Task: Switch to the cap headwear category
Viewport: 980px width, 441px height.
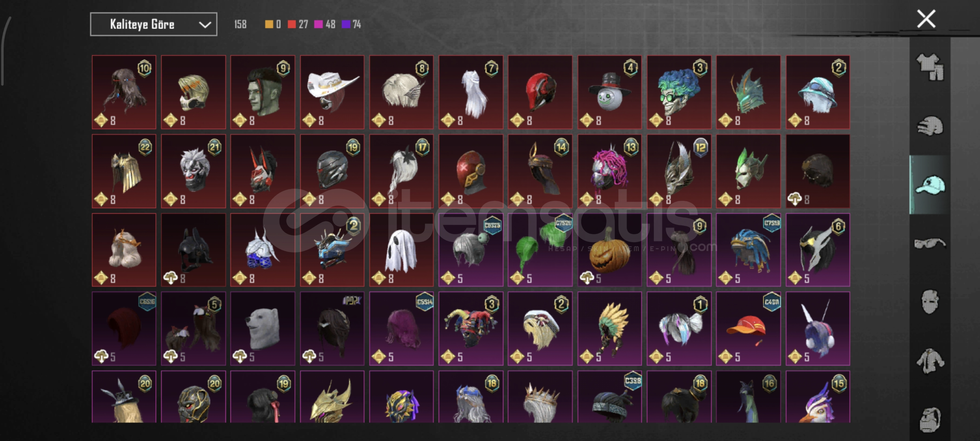Action: point(930,185)
